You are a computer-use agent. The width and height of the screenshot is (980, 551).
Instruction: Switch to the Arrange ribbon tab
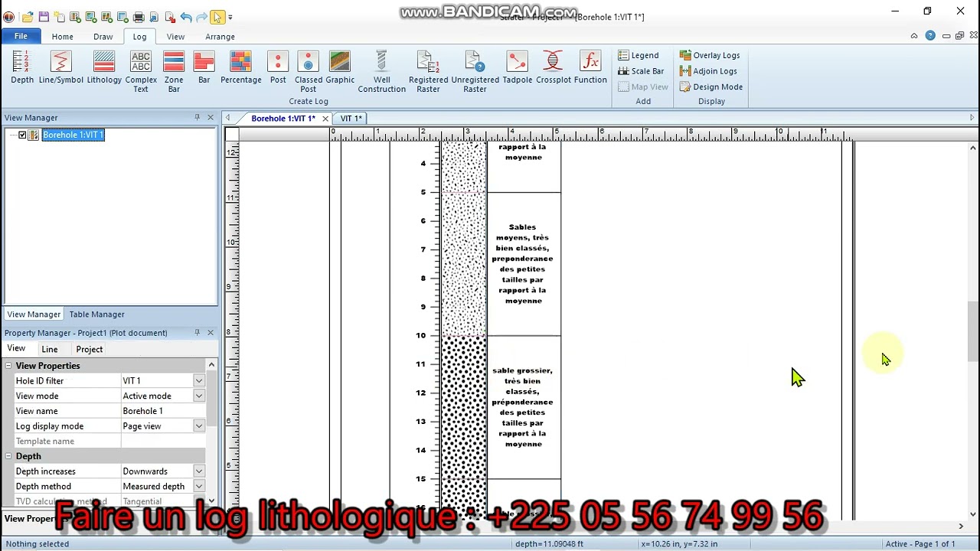pos(220,37)
